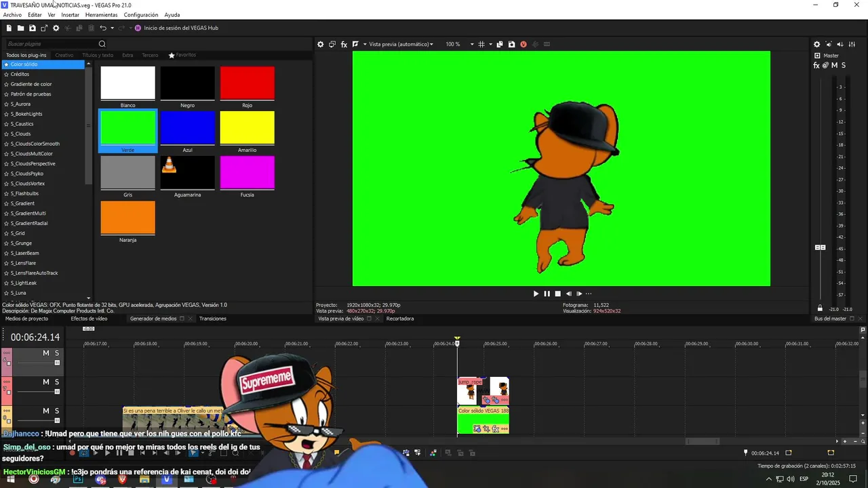The width and height of the screenshot is (868, 488).
Task: Open the Archivo menu
Action: [12, 15]
